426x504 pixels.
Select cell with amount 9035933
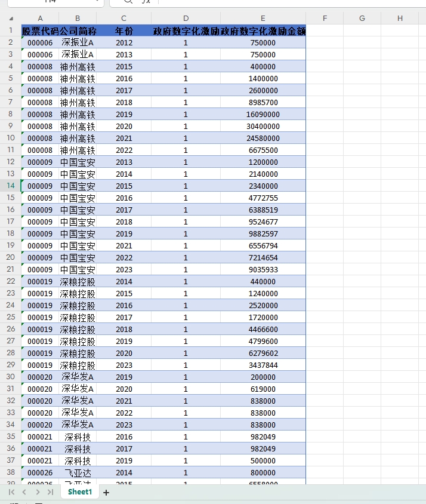pyautogui.click(x=263, y=269)
